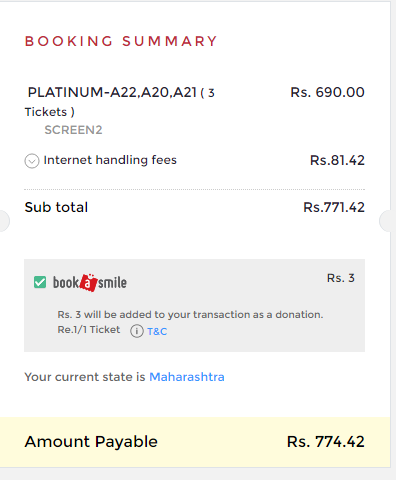396x480 pixels.
Task: Click the Sub total Rs.771.42 amount
Action: tap(334, 207)
